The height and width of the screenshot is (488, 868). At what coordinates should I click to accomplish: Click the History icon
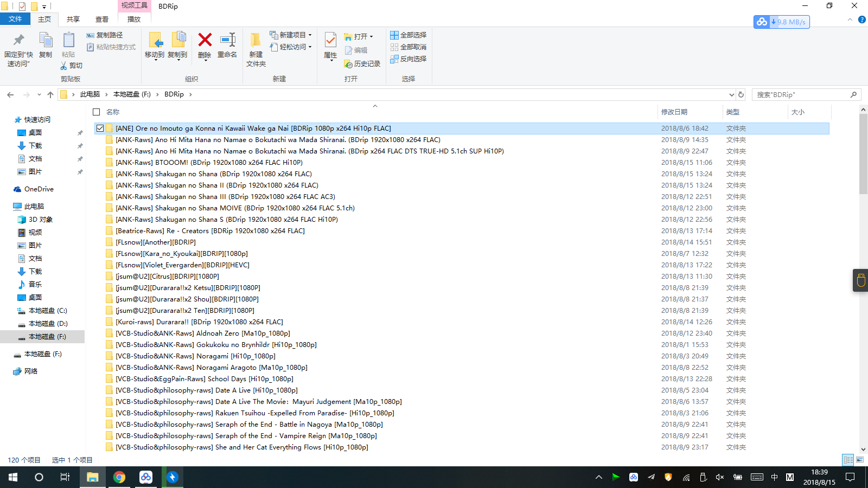[348, 64]
